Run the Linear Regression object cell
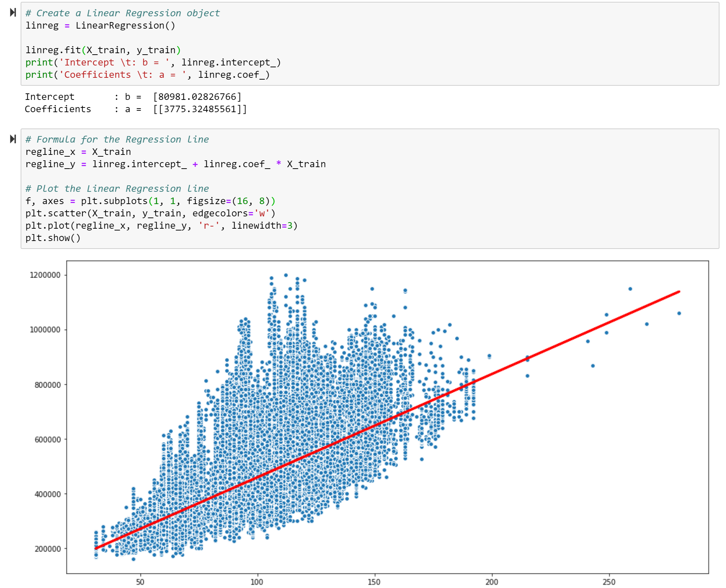 (13, 13)
